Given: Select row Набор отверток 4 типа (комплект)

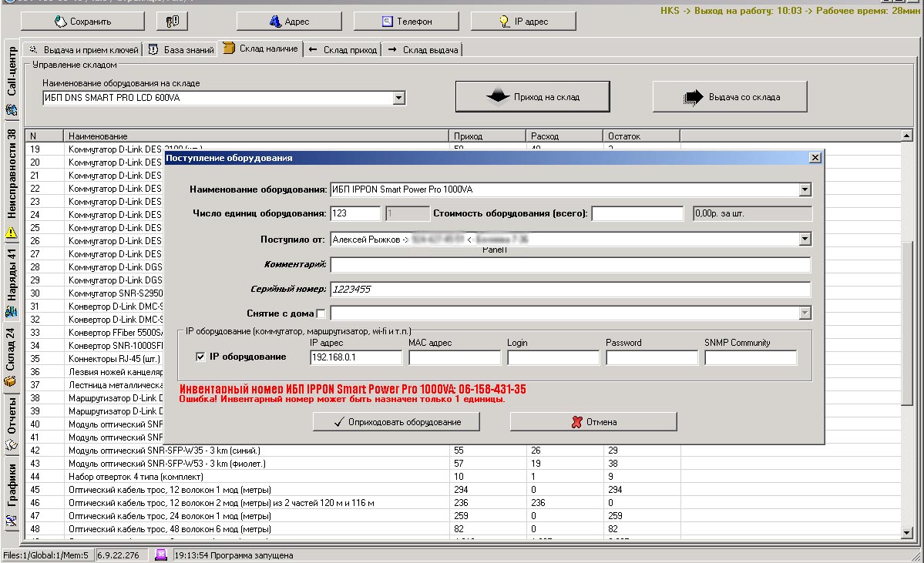Looking at the screenshot, I should click(462, 477).
